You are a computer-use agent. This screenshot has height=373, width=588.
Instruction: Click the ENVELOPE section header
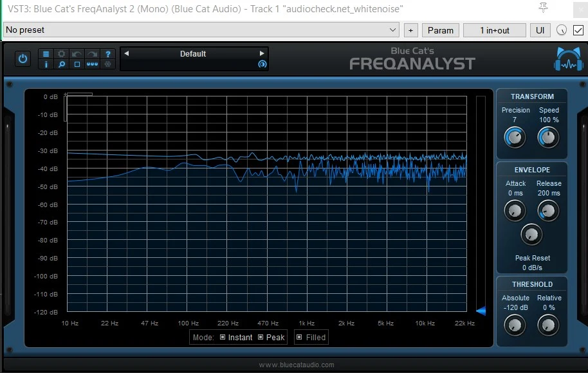tap(532, 170)
